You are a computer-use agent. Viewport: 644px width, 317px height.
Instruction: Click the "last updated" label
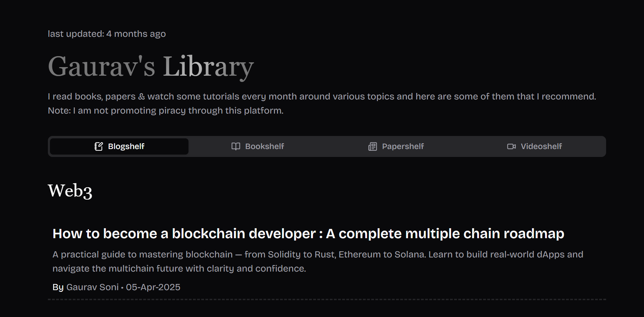click(x=76, y=34)
